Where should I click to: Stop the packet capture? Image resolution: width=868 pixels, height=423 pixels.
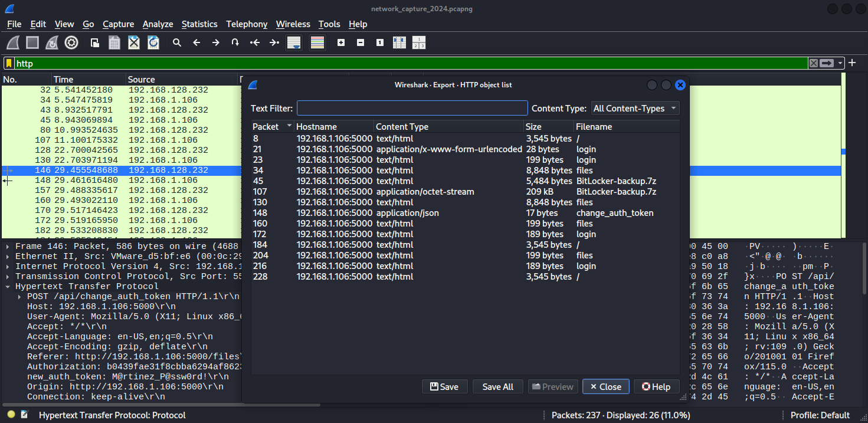(x=32, y=42)
